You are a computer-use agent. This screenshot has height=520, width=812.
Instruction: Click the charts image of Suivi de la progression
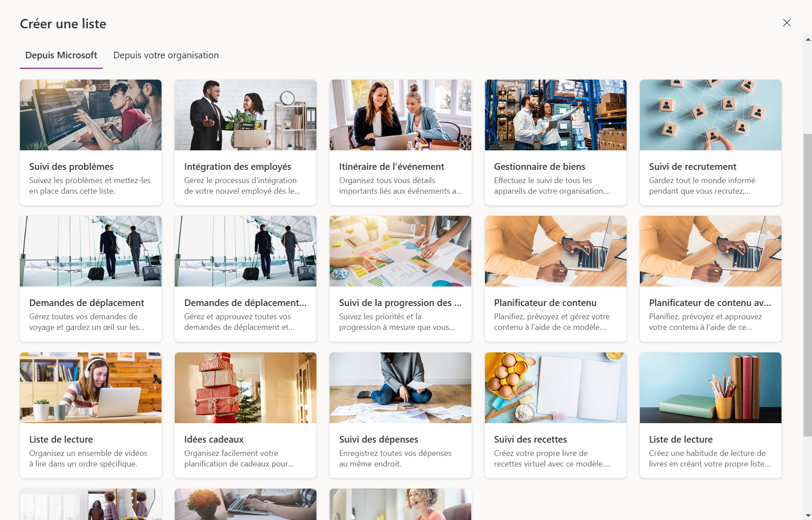click(x=400, y=251)
